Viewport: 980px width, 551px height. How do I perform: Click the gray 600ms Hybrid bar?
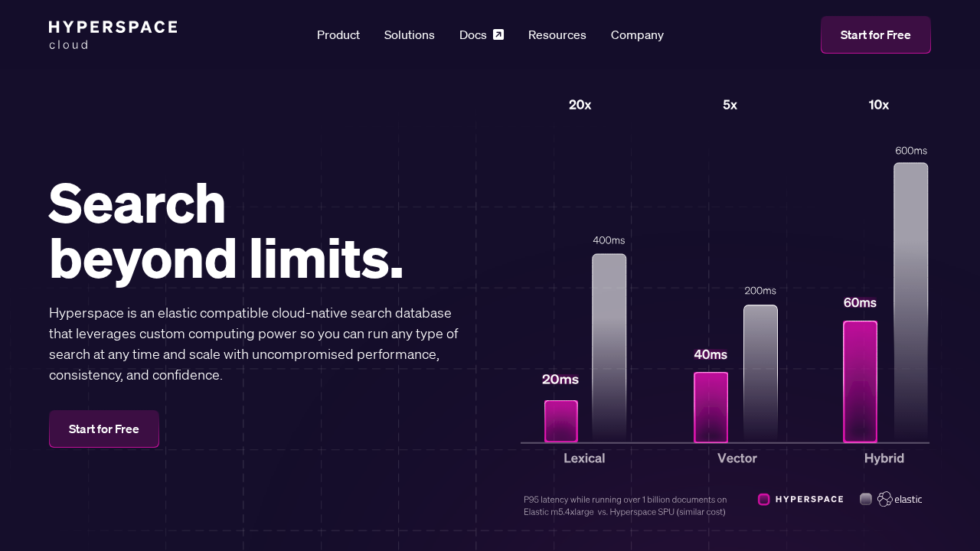coord(910,302)
